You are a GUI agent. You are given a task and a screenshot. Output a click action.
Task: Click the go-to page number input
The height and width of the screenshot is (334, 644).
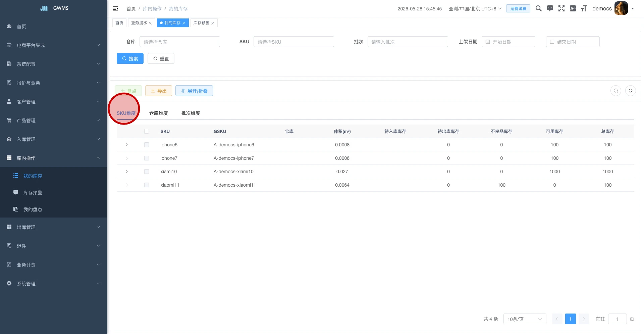pyautogui.click(x=618, y=319)
